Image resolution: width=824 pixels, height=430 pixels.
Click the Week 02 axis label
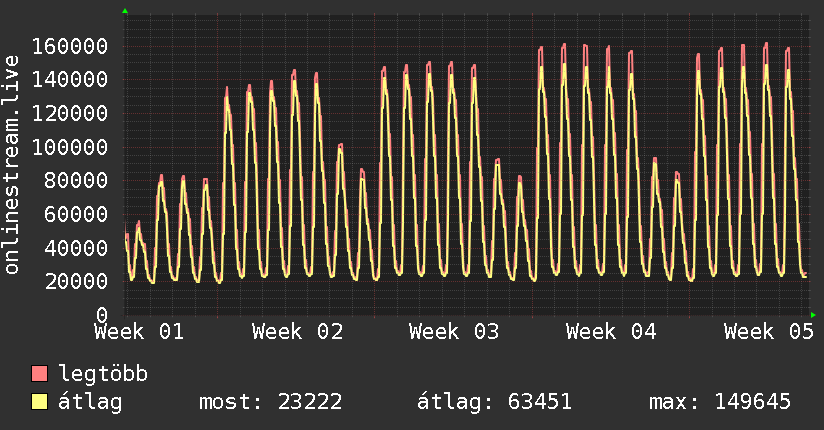pos(297,332)
